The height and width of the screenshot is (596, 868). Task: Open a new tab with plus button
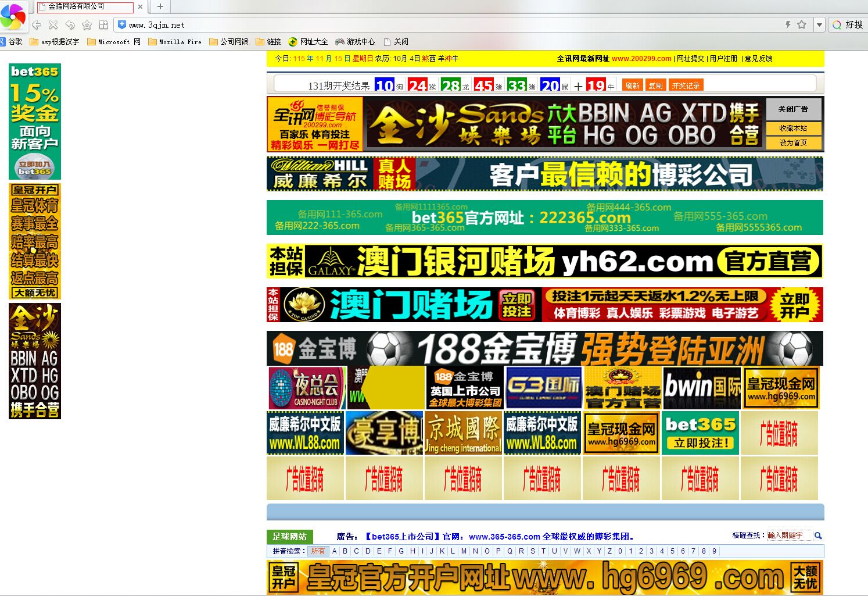point(160,6)
